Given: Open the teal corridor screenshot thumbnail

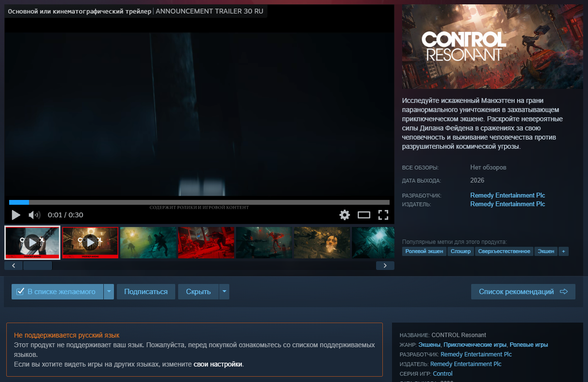Looking at the screenshot, I should coord(373,242).
